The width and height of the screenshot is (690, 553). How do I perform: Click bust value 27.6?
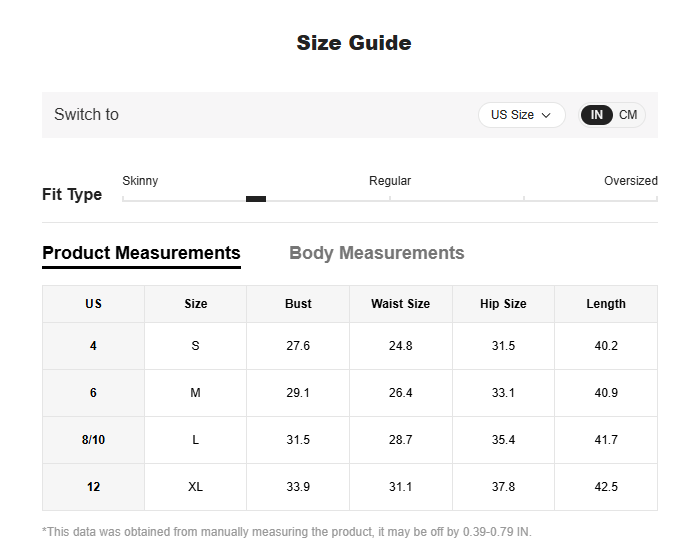coord(298,346)
